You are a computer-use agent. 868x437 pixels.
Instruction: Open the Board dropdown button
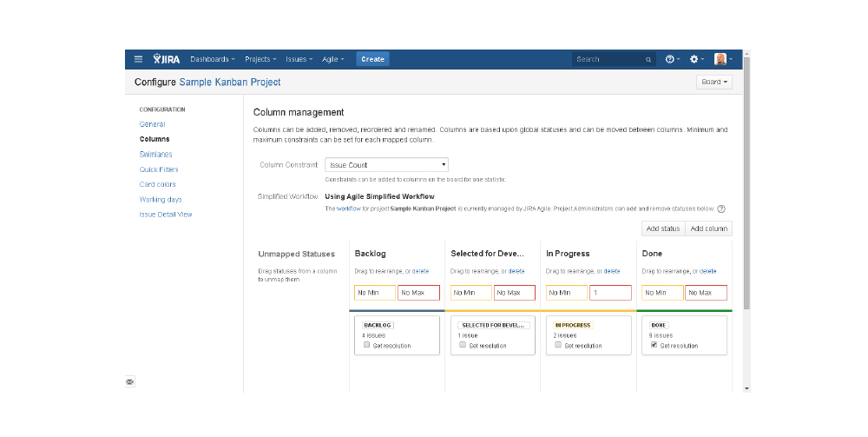[x=714, y=82]
